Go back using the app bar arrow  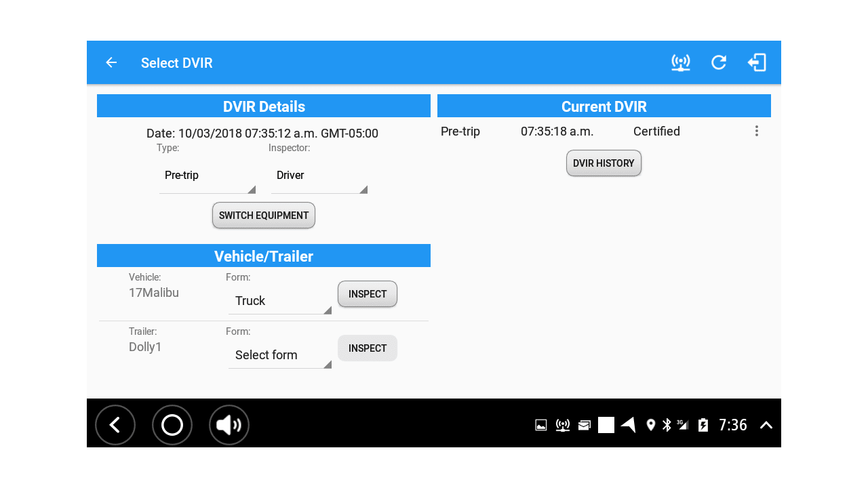point(111,62)
